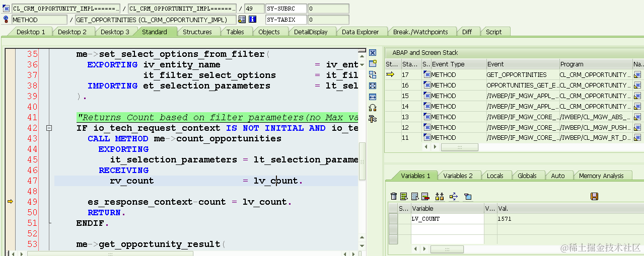Click the Variable column header
Viewport: 644px width, 256px height.
(x=447, y=208)
